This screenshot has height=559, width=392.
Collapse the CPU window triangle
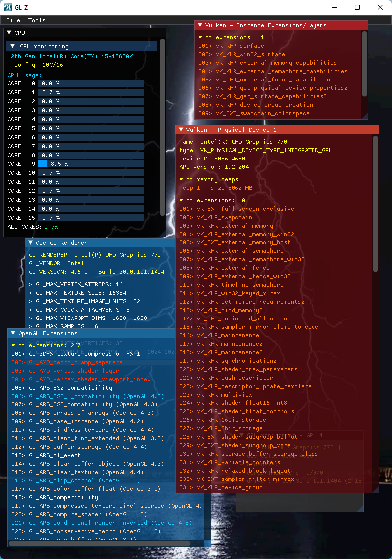click(x=9, y=32)
